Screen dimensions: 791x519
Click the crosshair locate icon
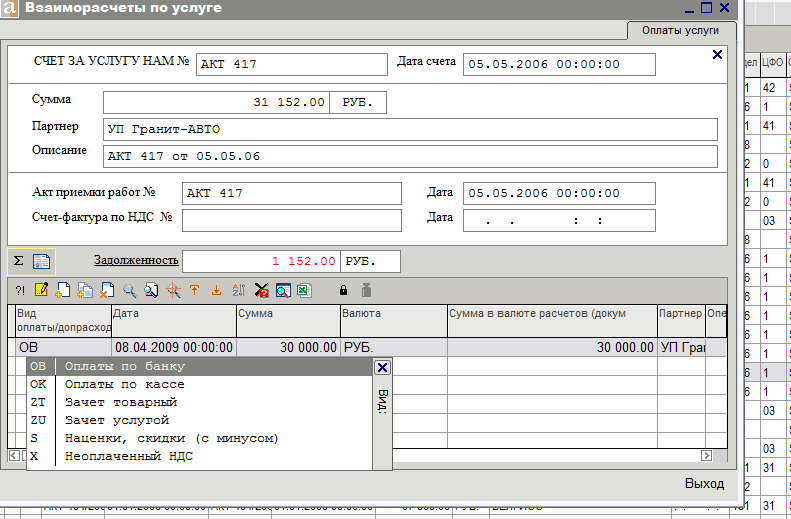173,290
